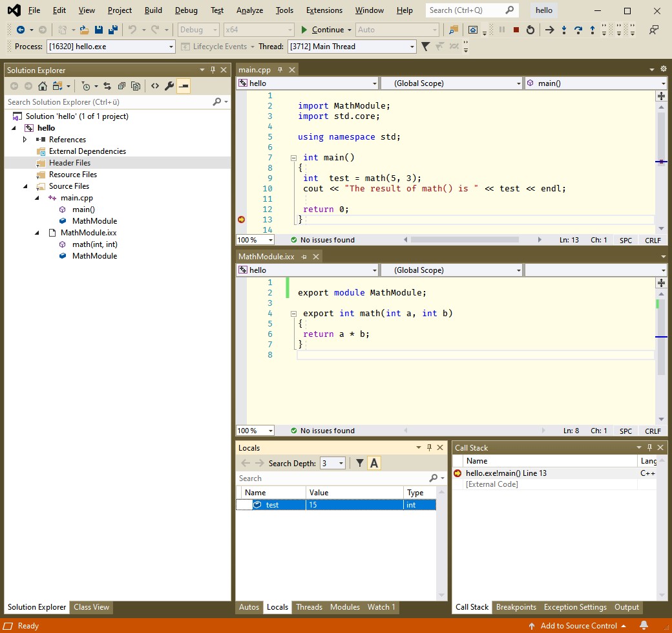Click the Restart debugging icon
The width and height of the screenshot is (672, 633).
coord(529,30)
